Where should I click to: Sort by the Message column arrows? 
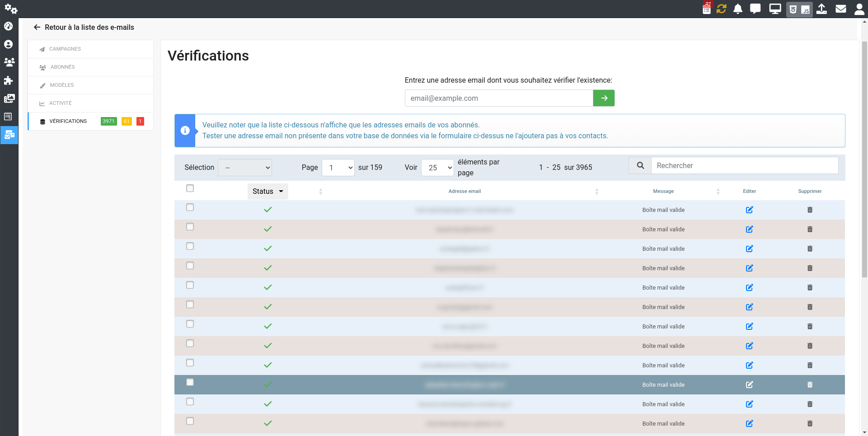pyautogui.click(x=718, y=192)
